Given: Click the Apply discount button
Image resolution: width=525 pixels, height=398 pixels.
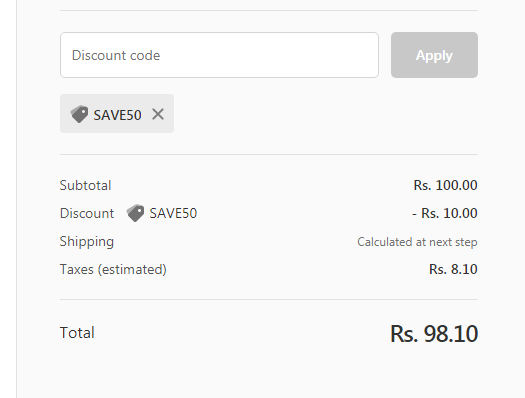Looking at the screenshot, I should coord(434,55).
